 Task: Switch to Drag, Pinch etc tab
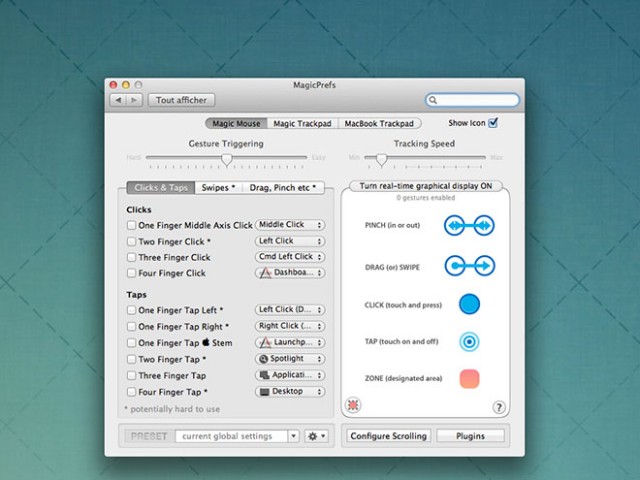click(283, 188)
